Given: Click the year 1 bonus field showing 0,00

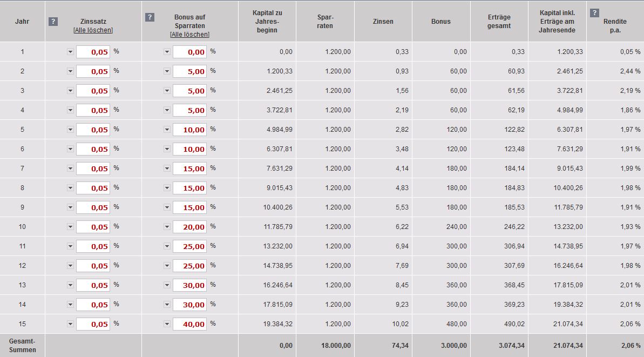Looking at the screenshot, I should (189, 52).
